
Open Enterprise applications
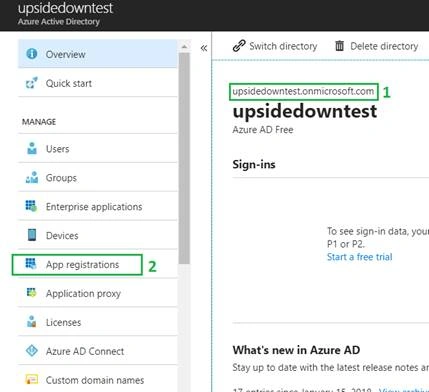click(97, 206)
